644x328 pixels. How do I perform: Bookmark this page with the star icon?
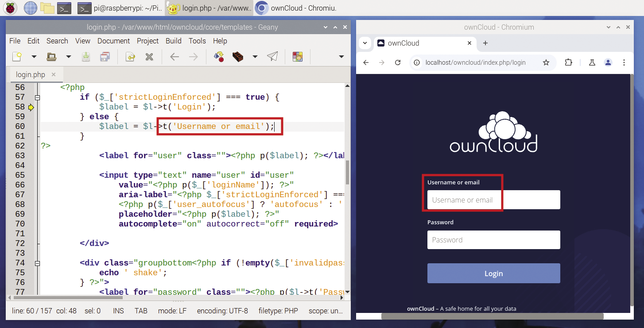pyautogui.click(x=546, y=62)
